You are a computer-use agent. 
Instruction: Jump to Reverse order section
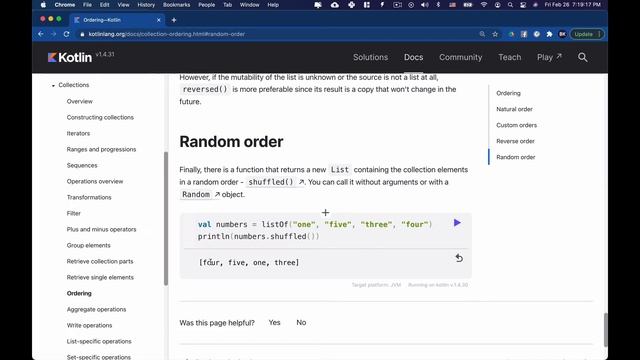pos(515,141)
